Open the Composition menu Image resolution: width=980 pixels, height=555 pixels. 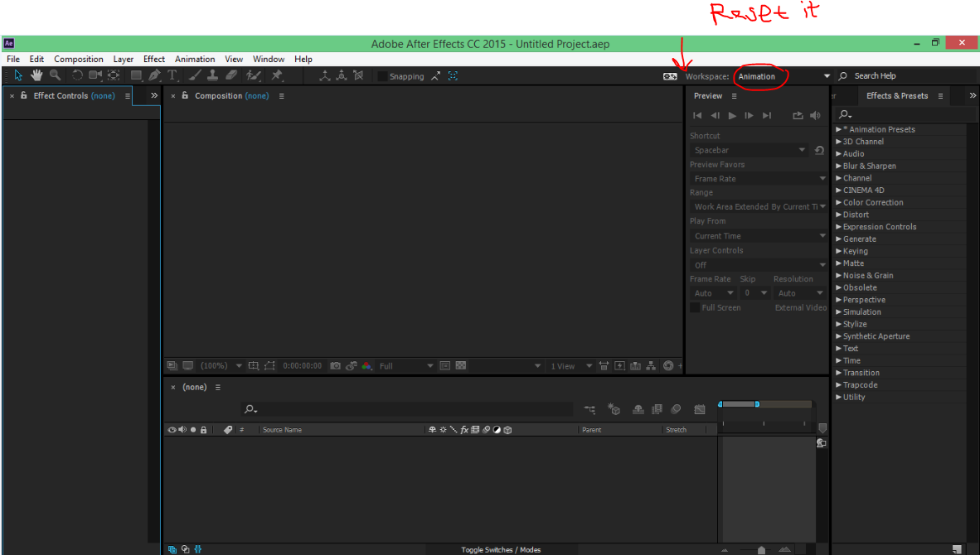coord(79,60)
